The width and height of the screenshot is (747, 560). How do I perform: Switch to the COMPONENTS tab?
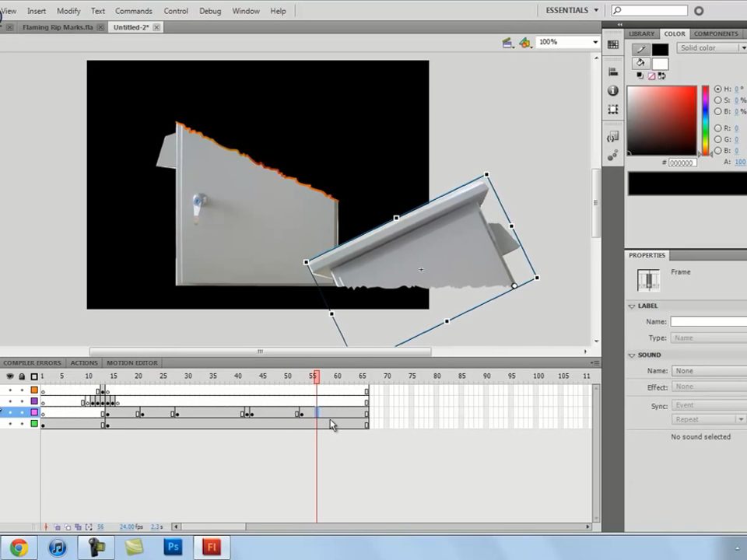716,33
